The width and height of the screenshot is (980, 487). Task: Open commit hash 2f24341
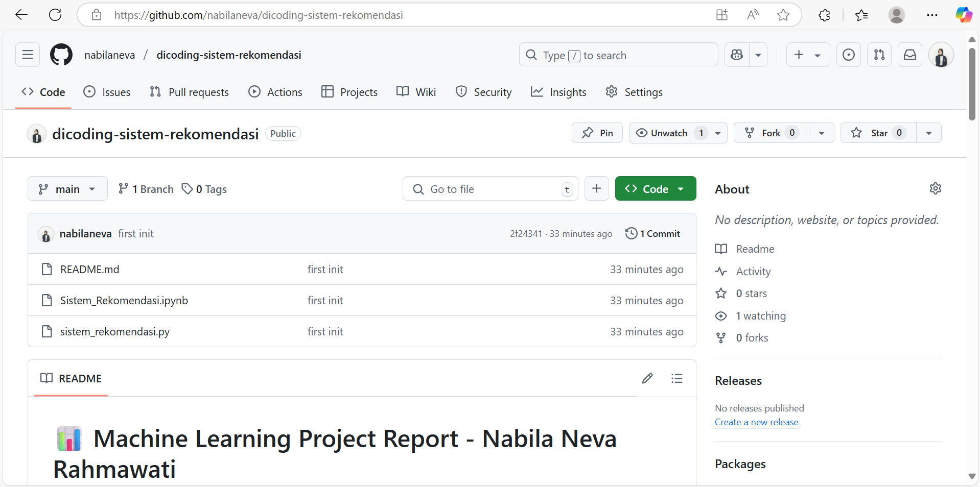[526, 233]
